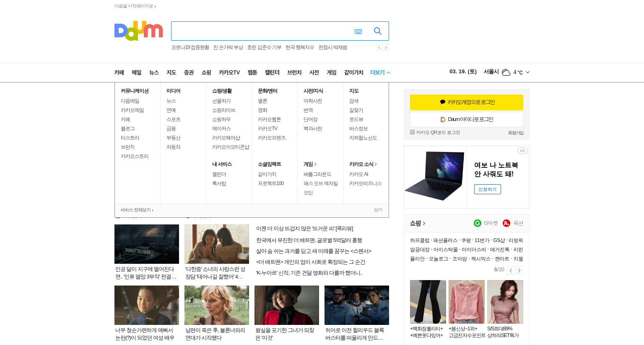Open 어학사전 in 사전/지식 list

coord(313,101)
